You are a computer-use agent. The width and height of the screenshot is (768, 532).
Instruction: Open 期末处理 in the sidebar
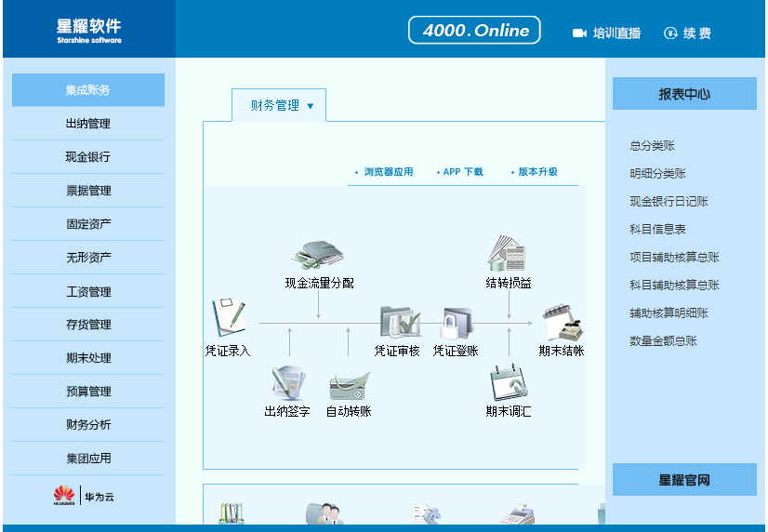[88, 357]
